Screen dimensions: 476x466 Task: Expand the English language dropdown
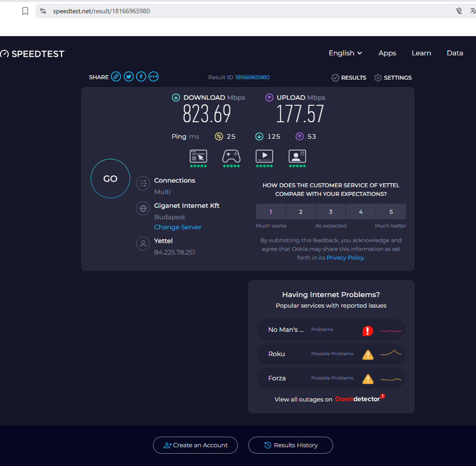(345, 53)
